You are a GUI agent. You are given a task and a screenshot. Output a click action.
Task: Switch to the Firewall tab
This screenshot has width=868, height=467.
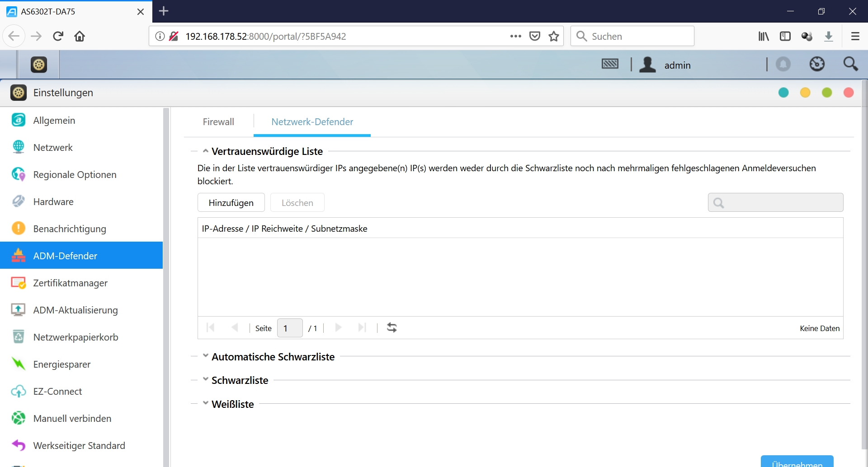(x=218, y=122)
